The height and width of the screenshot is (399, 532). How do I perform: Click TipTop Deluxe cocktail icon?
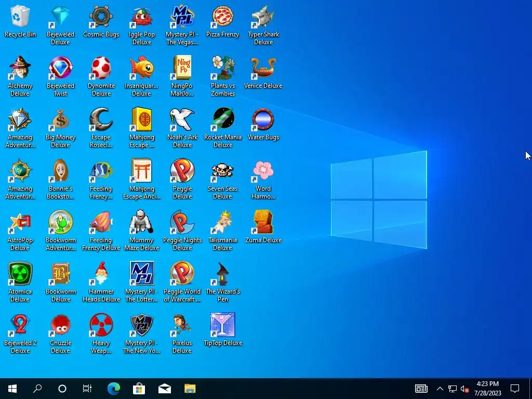(x=222, y=325)
